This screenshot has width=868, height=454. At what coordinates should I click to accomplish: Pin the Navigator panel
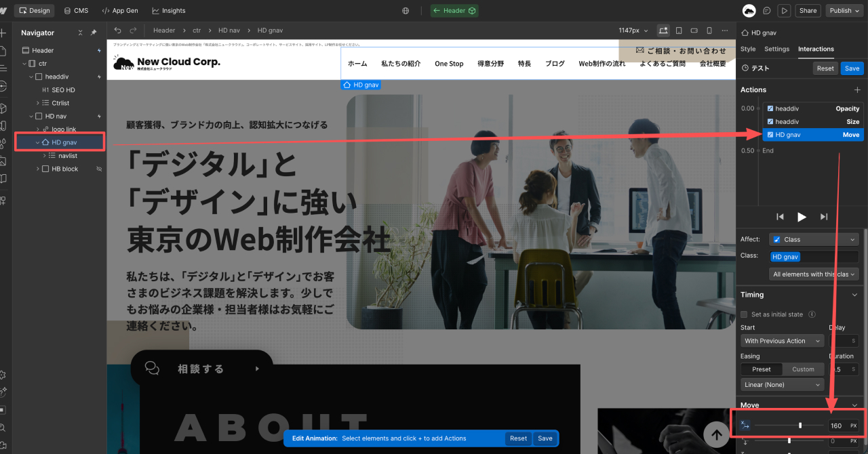[94, 33]
